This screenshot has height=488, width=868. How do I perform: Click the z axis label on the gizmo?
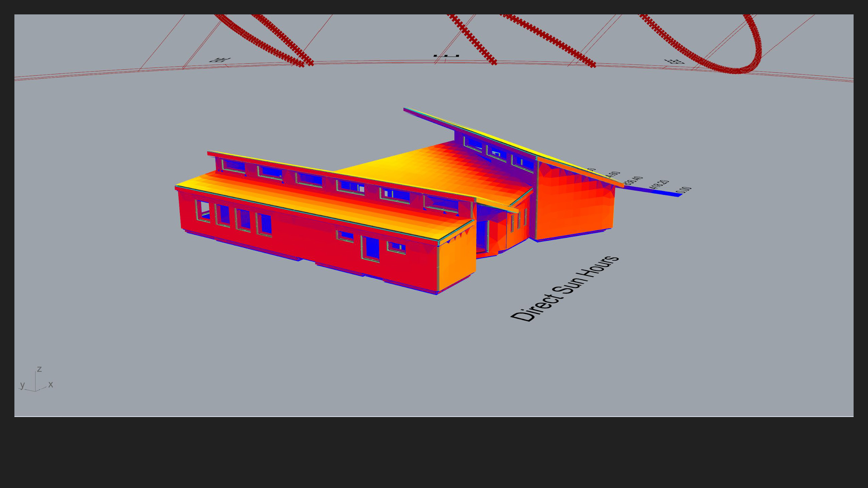(40, 369)
